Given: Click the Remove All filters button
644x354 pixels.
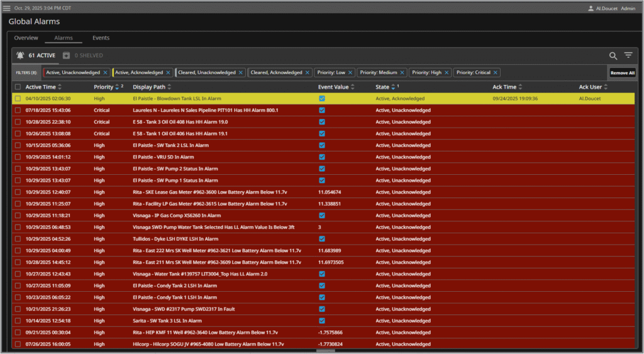Looking at the screenshot, I should [x=622, y=73].
